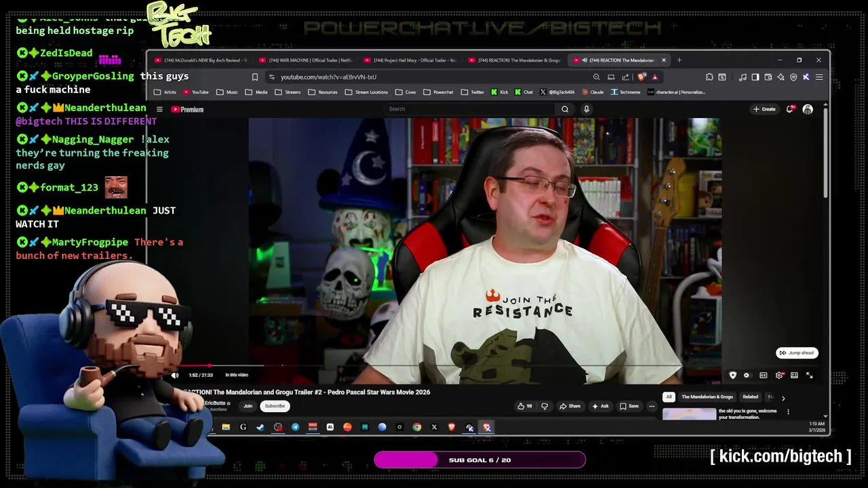Screen dimensions: 868x488
Task: Open the suggested video thumbnail
Action: pyautogui.click(x=689, y=414)
